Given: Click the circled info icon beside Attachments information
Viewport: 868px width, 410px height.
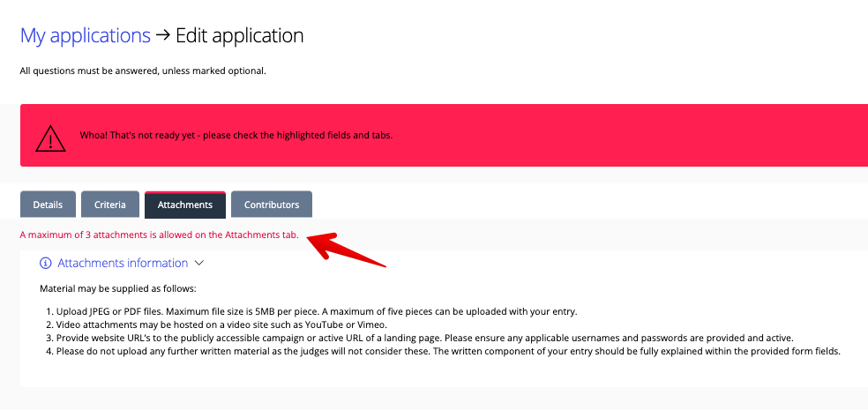Looking at the screenshot, I should [x=45, y=263].
